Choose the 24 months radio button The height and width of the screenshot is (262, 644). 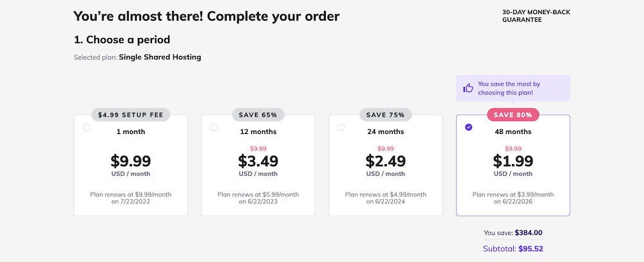341,127
